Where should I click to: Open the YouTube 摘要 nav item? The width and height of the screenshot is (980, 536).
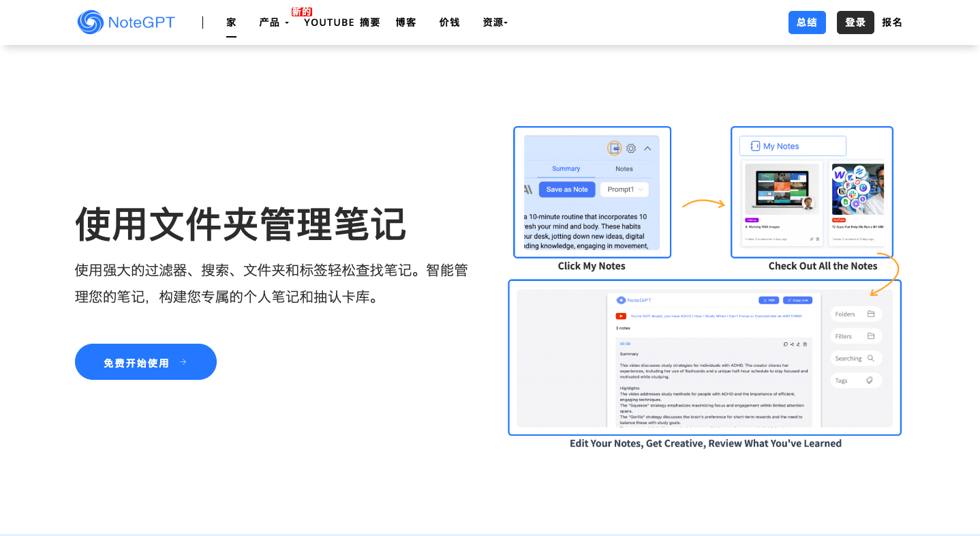coord(341,23)
